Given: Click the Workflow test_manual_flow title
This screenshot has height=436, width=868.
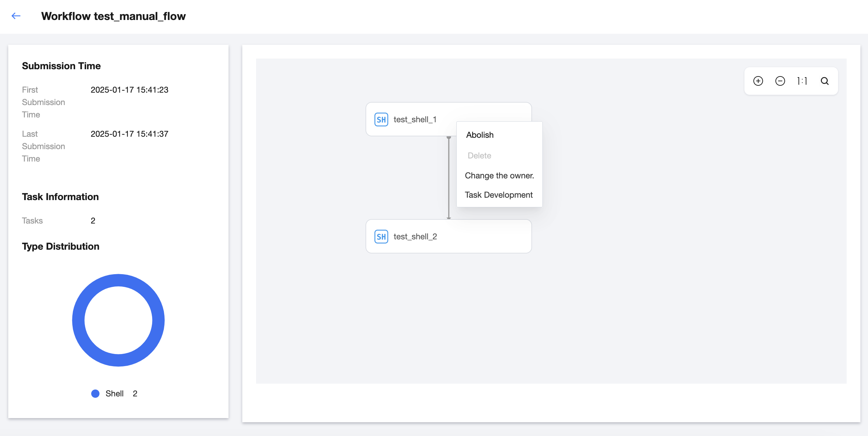Looking at the screenshot, I should tap(113, 16).
